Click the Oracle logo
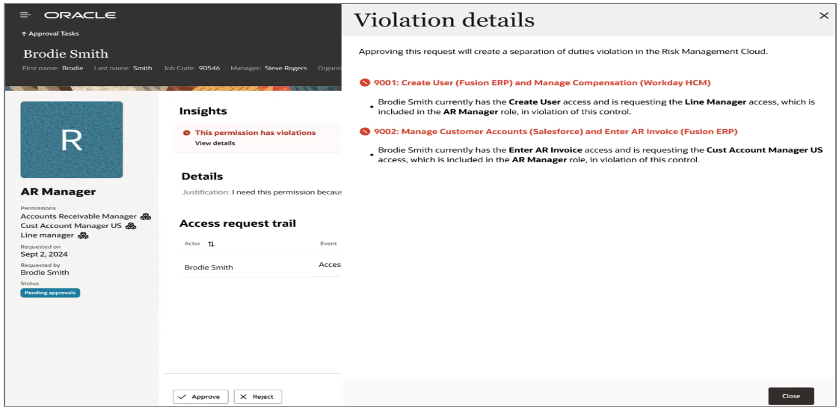840x410 pixels. pos(80,15)
